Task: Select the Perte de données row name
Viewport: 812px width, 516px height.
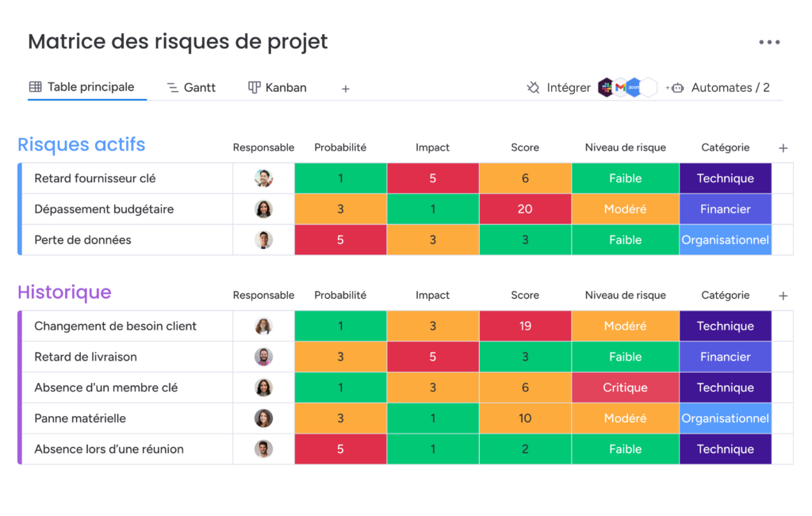Action: pyautogui.click(x=82, y=239)
